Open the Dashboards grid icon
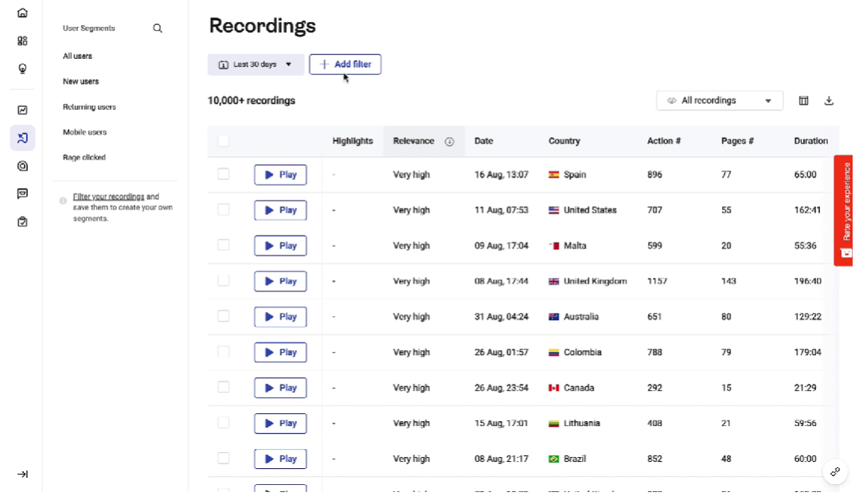Image resolution: width=859 pixels, height=504 pixels. point(22,41)
